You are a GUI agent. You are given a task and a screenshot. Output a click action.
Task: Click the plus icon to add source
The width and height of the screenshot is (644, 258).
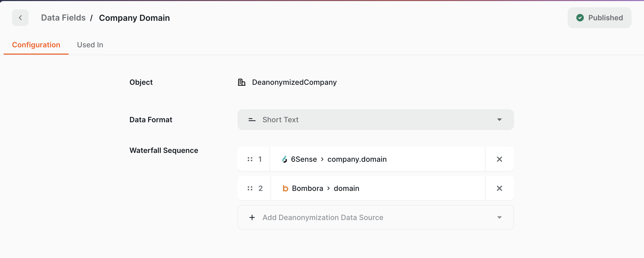point(252,217)
